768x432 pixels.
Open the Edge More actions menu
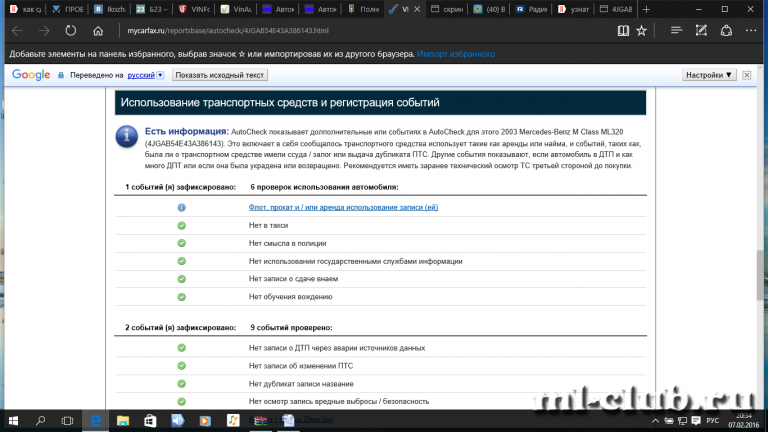tap(751, 31)
